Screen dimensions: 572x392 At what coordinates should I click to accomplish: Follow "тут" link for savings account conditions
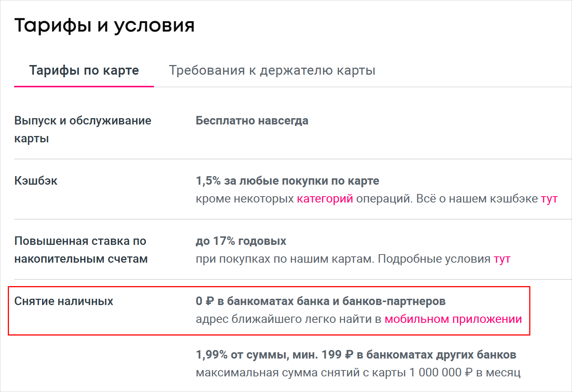[502, 259]
